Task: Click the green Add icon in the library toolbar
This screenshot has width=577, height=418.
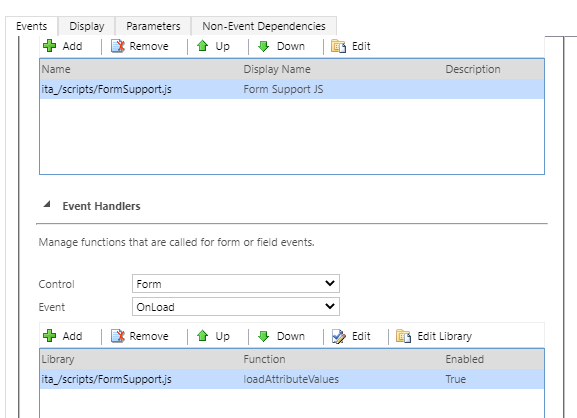Action: coord(50,46)
